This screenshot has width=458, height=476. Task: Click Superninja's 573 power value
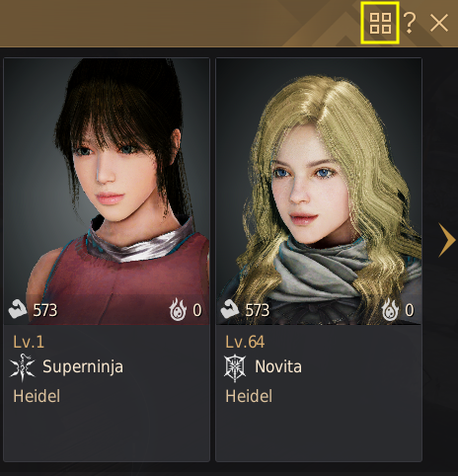(45, 310)
